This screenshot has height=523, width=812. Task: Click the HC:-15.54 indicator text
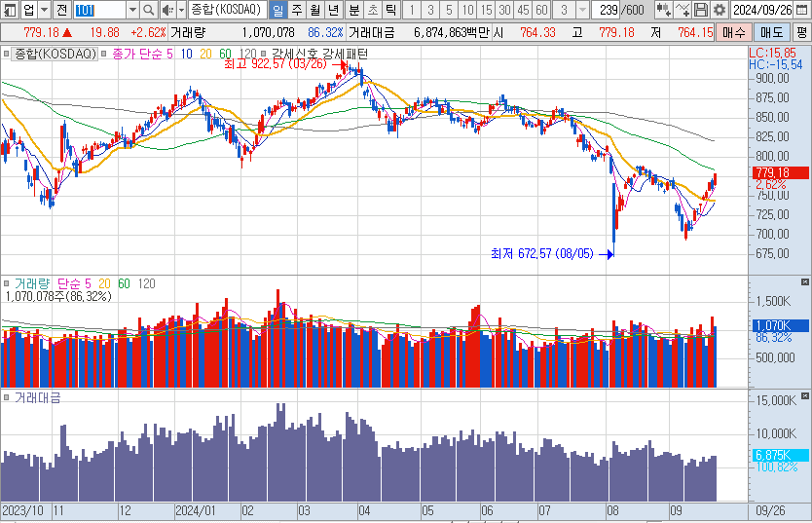click(x=776, y=64)
